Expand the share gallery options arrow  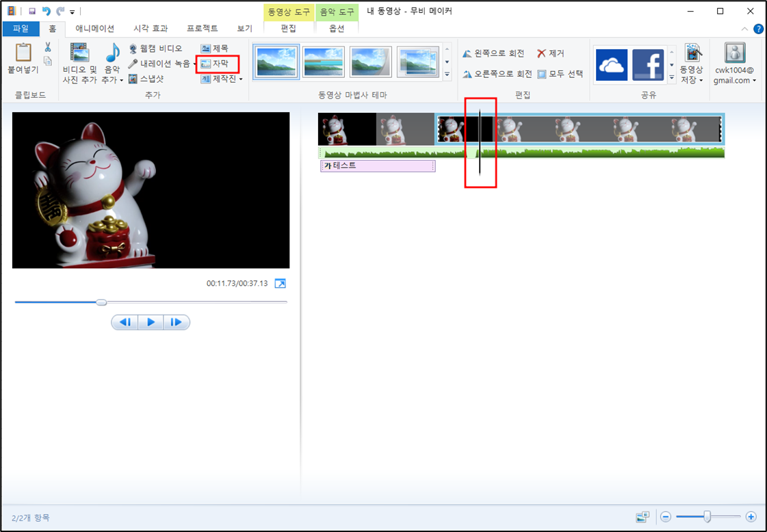coord(672,77)
